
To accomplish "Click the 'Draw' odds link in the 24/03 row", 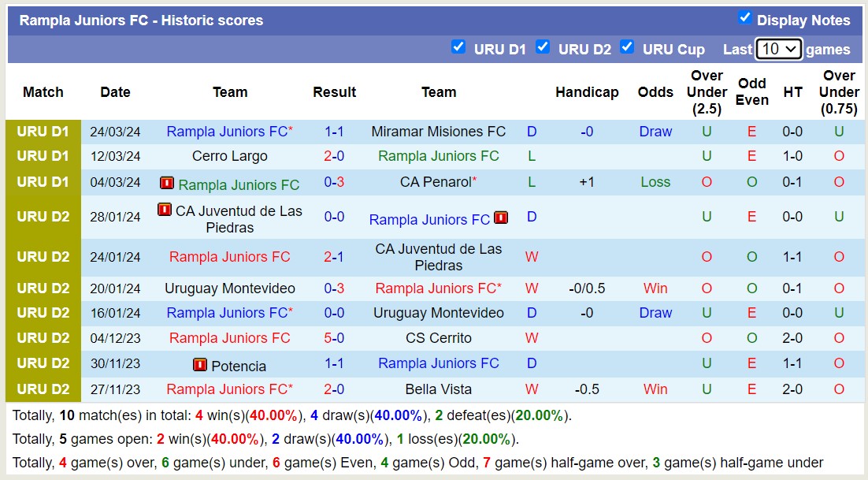I will [x=655, y=132].
